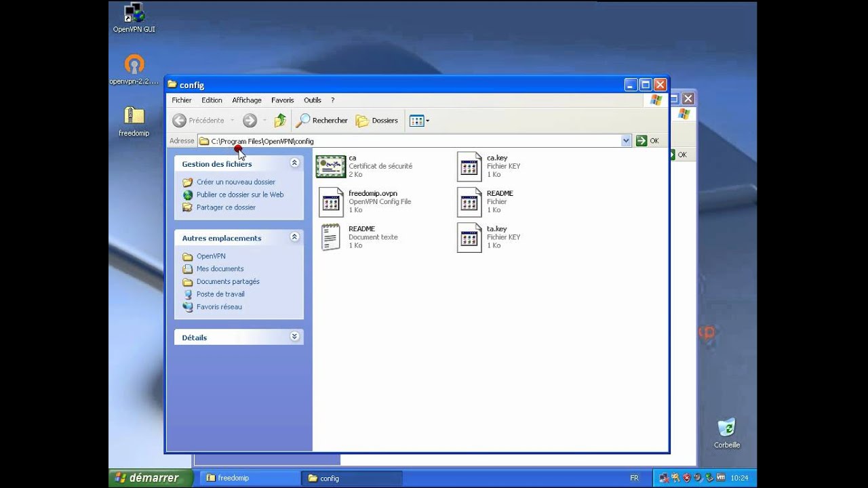
Task: Select the README Fichier file icon
Action: click(x=469, y=202)
